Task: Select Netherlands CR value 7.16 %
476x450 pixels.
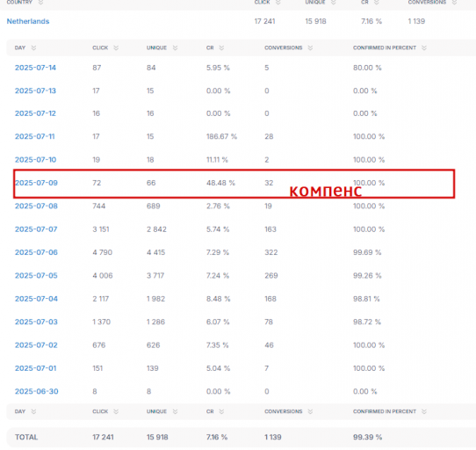Action: 371,21
